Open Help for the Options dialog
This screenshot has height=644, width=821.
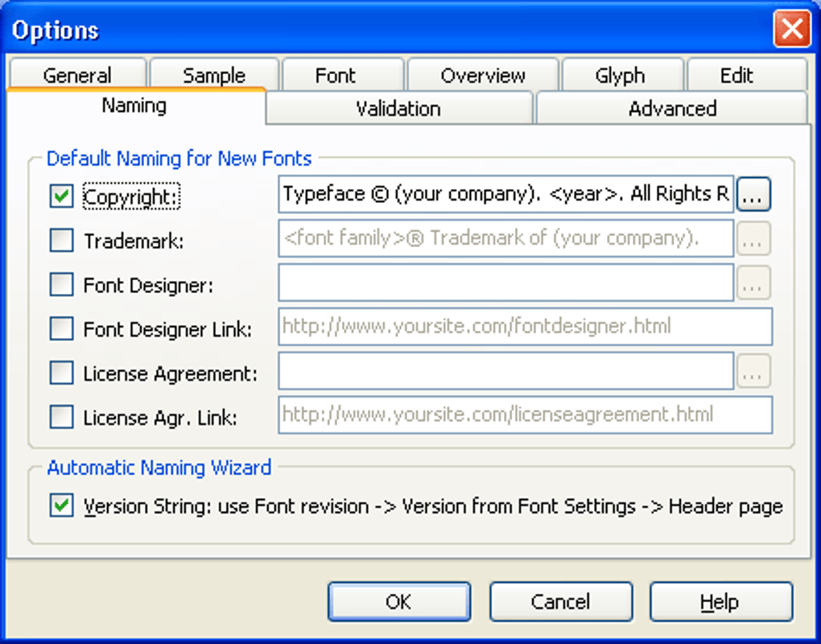click(720, 601)
